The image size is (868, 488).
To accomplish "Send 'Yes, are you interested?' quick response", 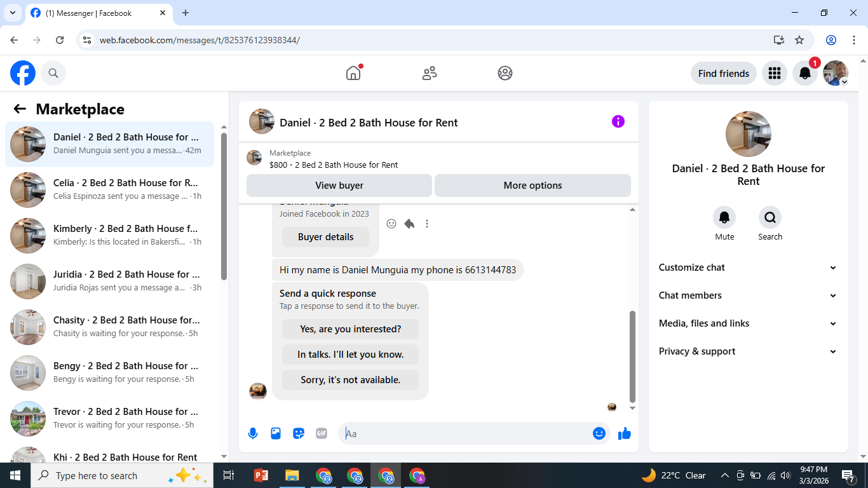I will coord(350,329).
